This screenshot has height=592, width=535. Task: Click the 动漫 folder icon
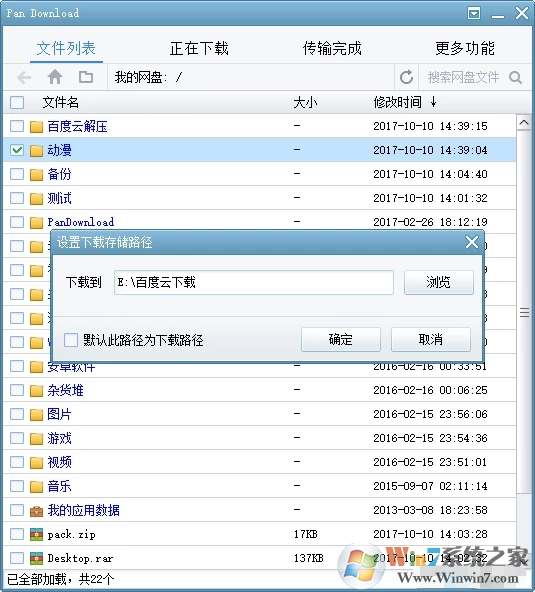[x=36, y=151]
